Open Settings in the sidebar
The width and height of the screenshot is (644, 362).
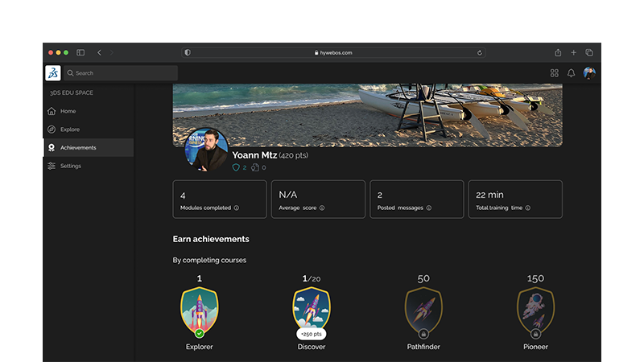[70, 166]
